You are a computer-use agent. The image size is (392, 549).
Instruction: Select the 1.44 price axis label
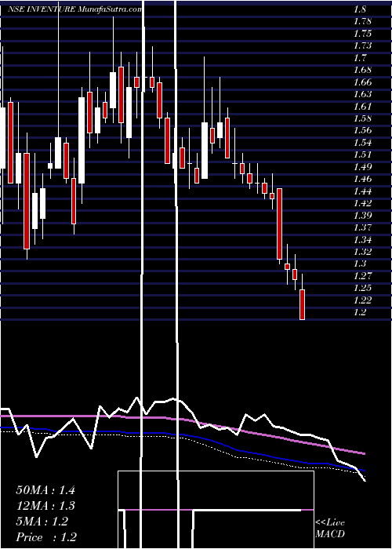(362, 191)
